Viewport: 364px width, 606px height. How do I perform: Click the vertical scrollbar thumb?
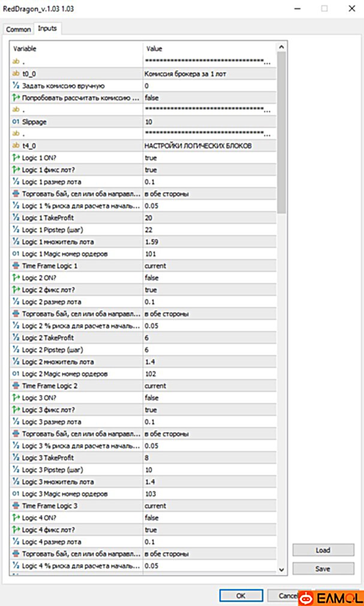[281, 132]
